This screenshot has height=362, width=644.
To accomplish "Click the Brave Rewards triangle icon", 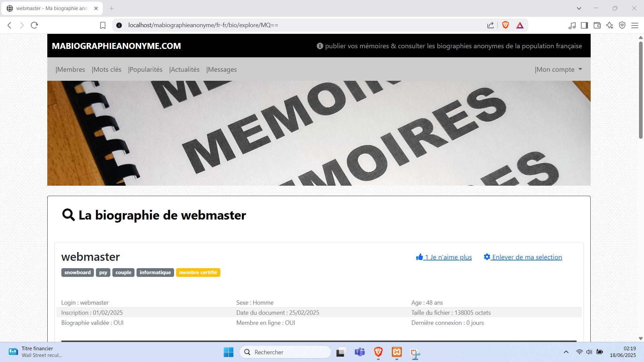I will click(x=520, y=25).
